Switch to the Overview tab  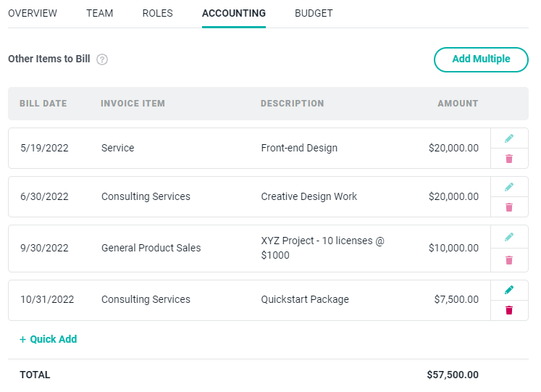(33, 13)
